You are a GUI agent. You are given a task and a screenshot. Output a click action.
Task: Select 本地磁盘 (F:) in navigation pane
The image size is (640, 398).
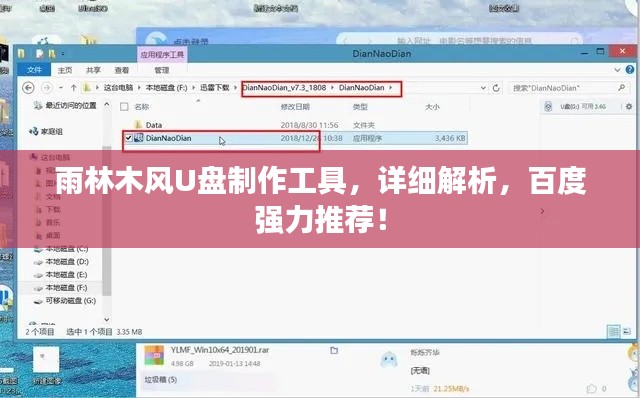(x=66, y=288)
